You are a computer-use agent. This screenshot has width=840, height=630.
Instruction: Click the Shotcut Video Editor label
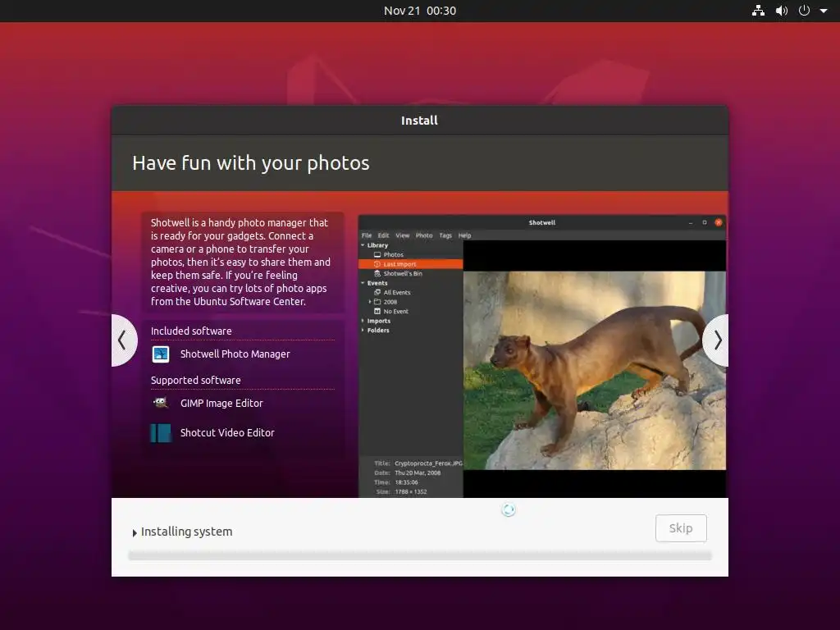(227, 433)
